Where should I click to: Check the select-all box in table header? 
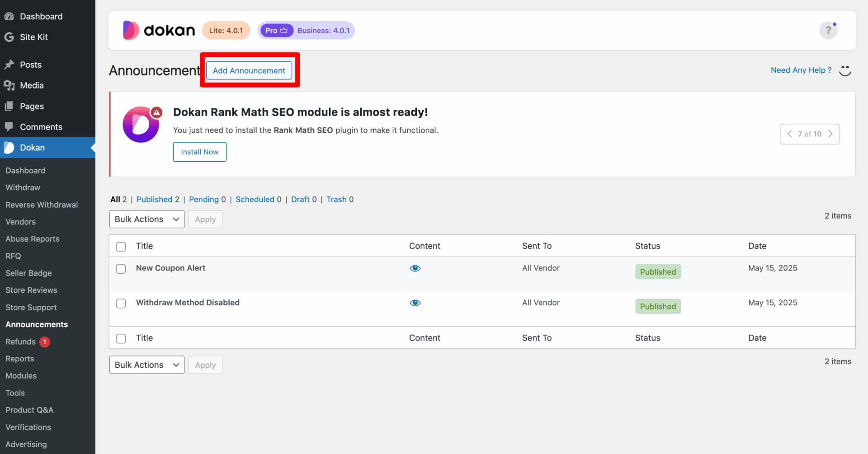click(x=121, y=247)
